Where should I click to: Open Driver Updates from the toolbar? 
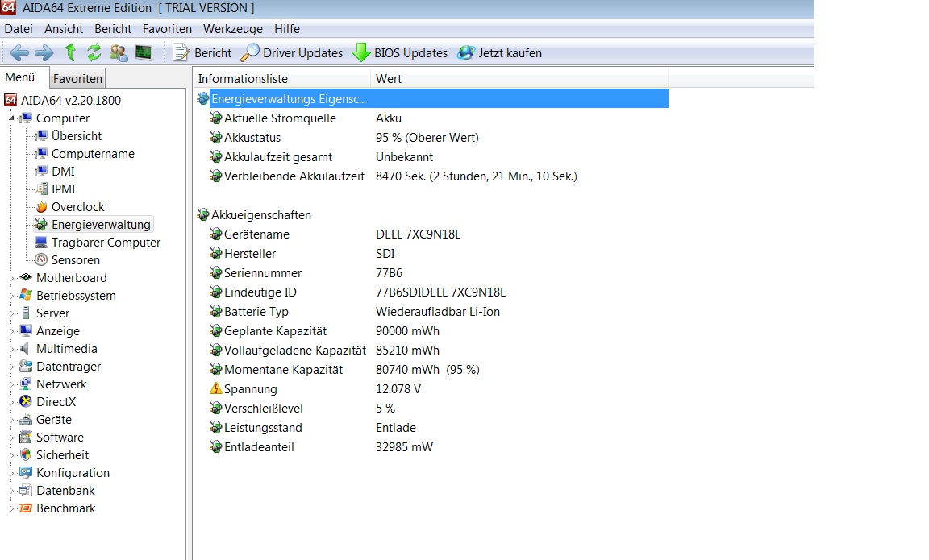[x=292, y=53]
